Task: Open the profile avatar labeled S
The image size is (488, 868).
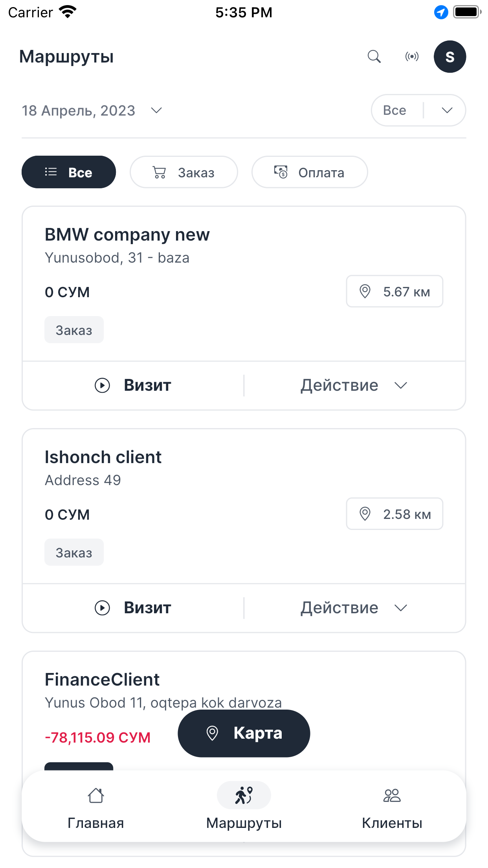Action: coord(450,57)
